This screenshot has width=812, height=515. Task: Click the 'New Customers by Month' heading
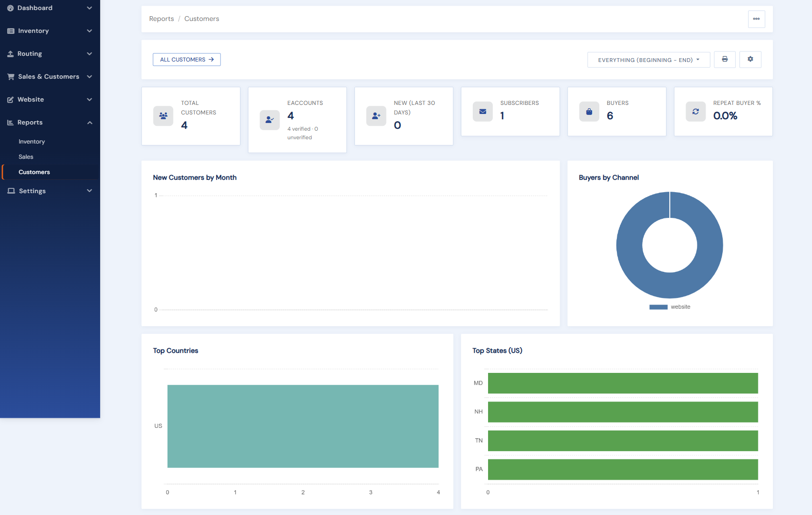coord(195,177)
